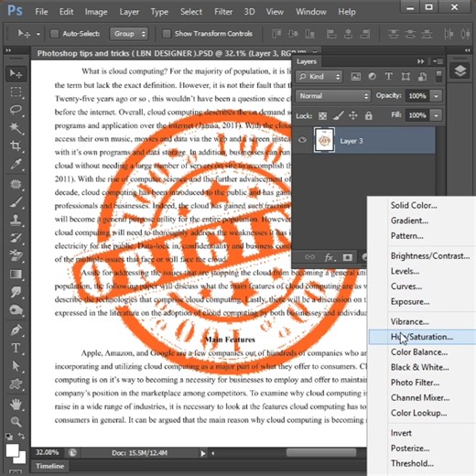Select the Lasso tool
This screenshot has width=476, height=476.
click(16, 110)
